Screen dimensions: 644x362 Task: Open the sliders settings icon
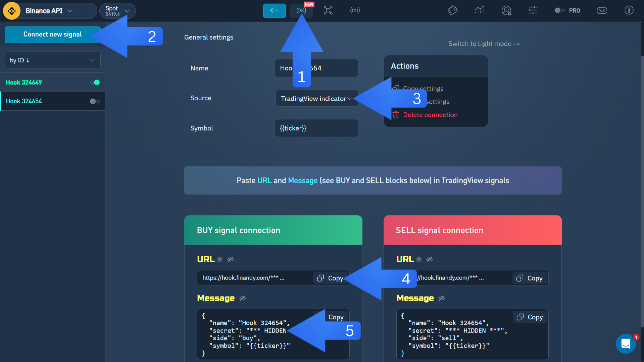point(533,10)
